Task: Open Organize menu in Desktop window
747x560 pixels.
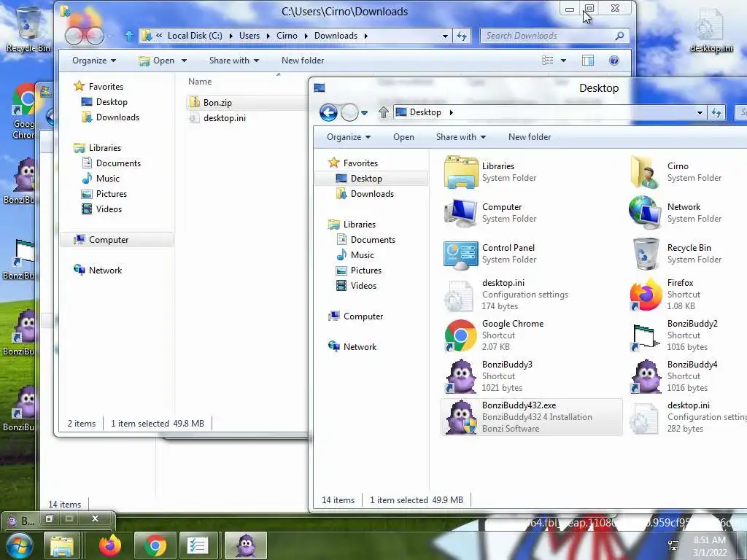Action: (348, 137)
